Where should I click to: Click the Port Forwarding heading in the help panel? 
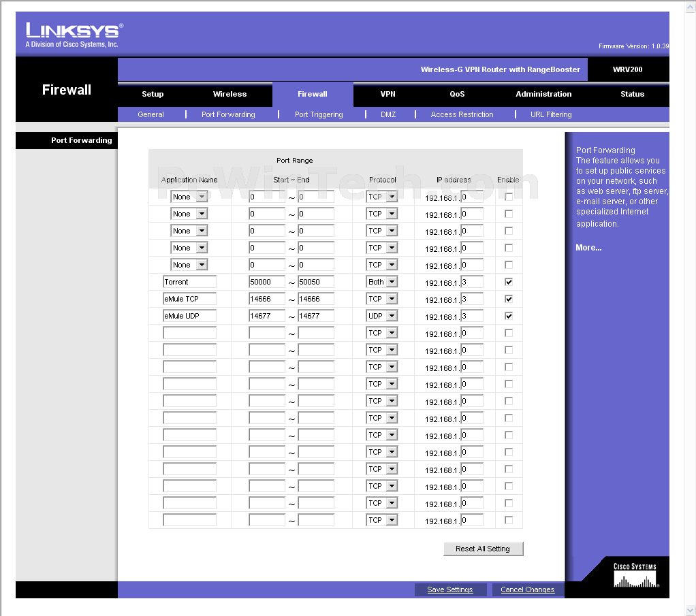click(x=605, y=150)
